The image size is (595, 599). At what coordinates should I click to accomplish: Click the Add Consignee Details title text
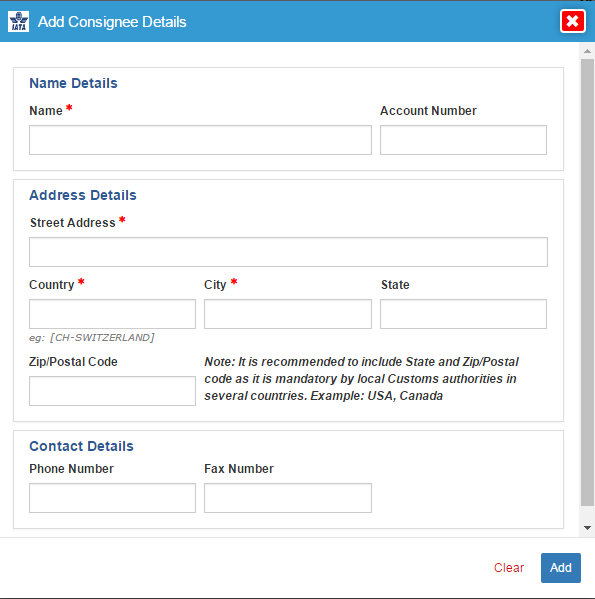pos(112,22)
